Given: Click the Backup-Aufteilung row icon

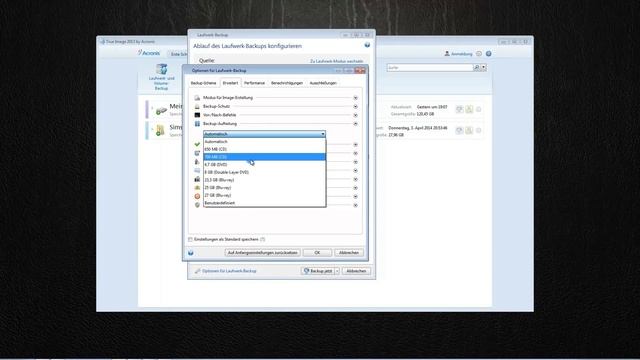Looking at the screenshot, I should click(197, 124).
